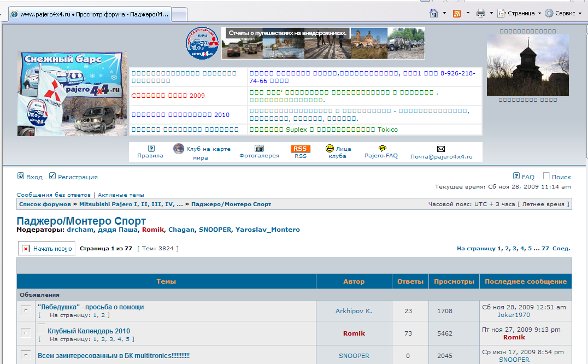Click the Home icon in browser toolbar

(x=434, y=13)
